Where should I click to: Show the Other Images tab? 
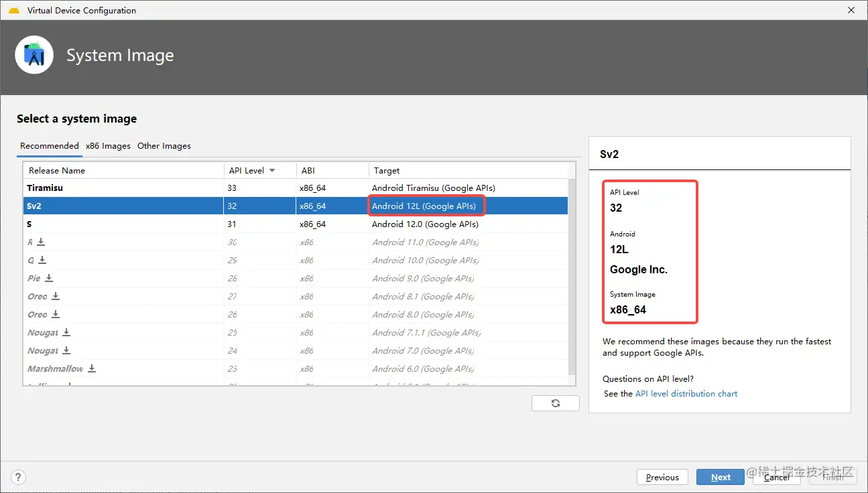coord(164,146)
